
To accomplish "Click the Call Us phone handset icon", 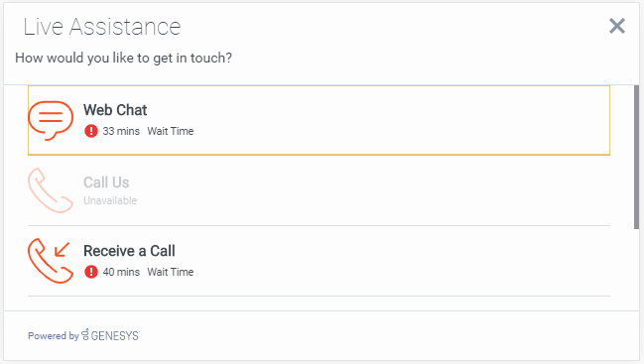I will click(x=51, y=190).
